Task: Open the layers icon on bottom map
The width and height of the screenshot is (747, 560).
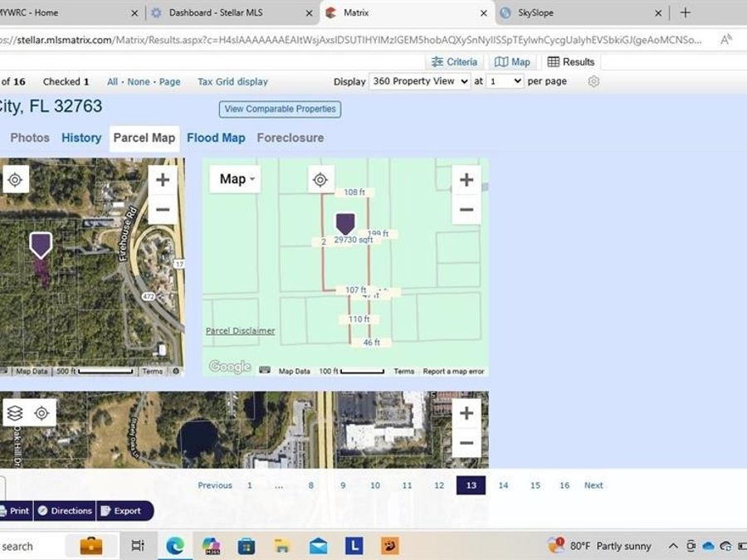Action: 15,413
